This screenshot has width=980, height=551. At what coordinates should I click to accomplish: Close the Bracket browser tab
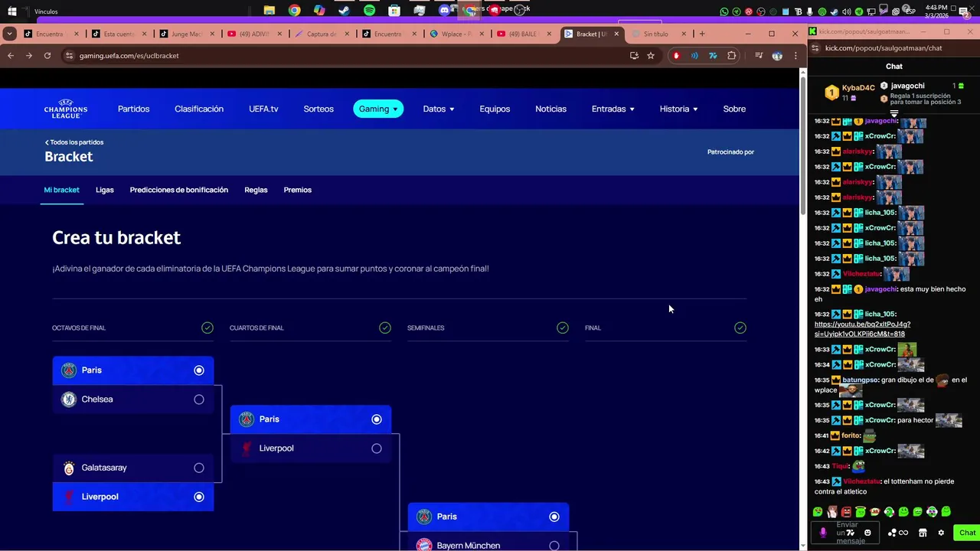tap(616, 34)
